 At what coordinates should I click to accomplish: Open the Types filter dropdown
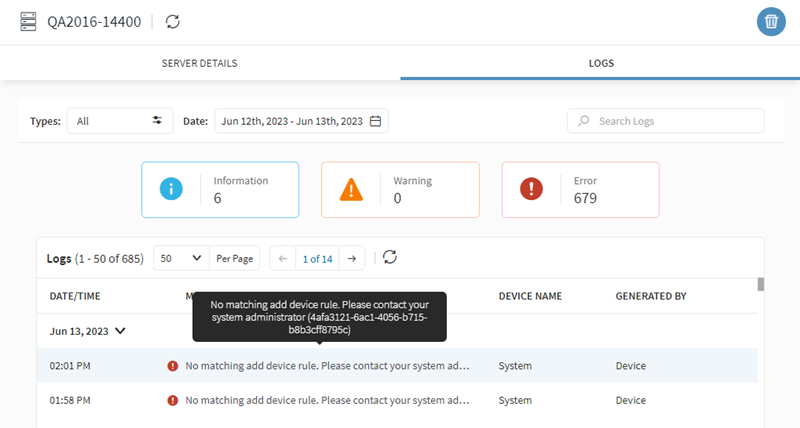click(x=120, y=121)
